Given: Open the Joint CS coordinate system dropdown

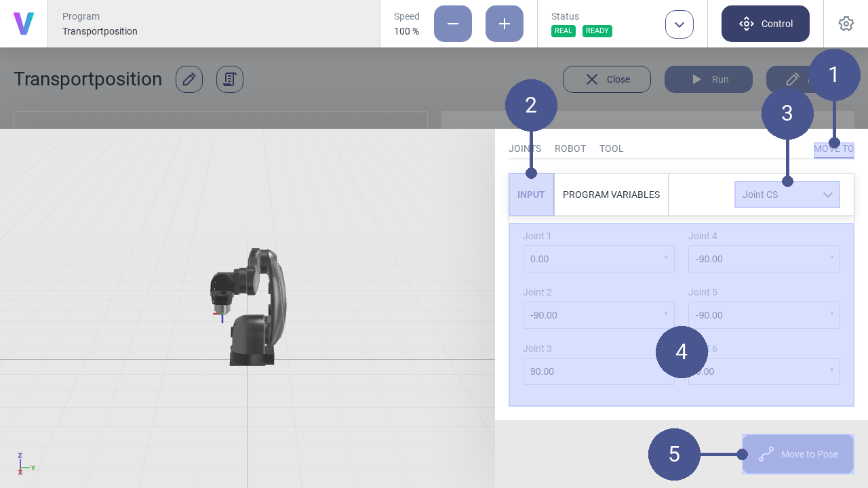Looking at the screenshot, I should click(x=787, y=195).
